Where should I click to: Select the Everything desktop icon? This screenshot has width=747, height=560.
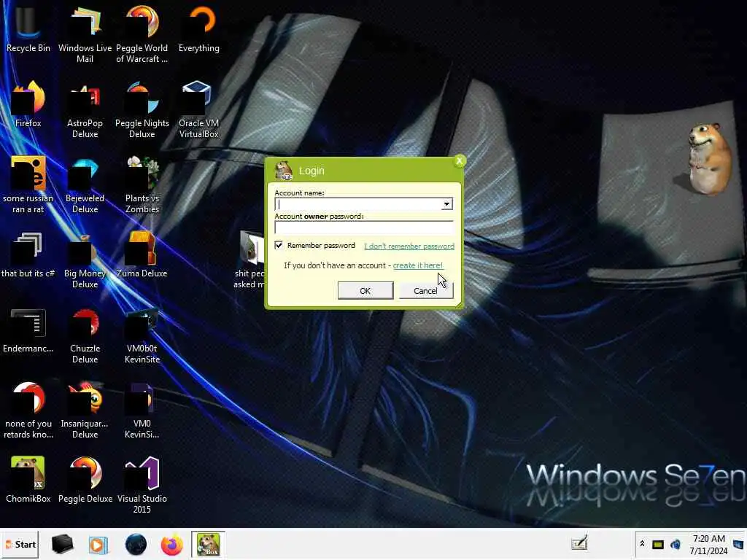click(x=198, y=28)
